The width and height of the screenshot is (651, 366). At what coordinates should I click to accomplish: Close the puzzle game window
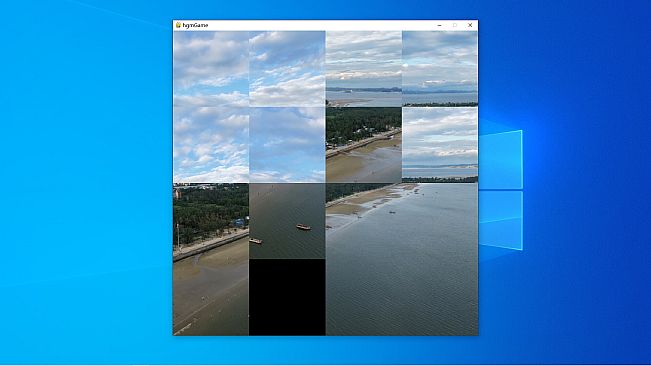(x=470, y=25)
